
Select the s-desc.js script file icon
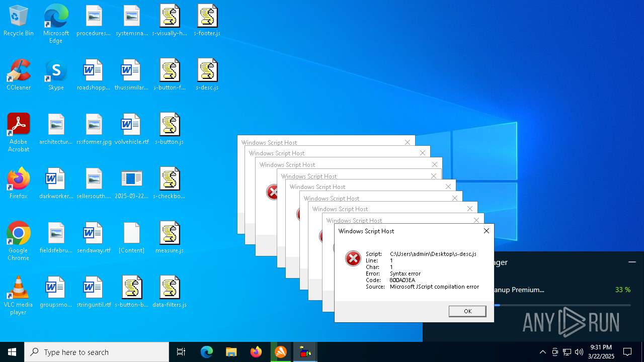(207, 75)
